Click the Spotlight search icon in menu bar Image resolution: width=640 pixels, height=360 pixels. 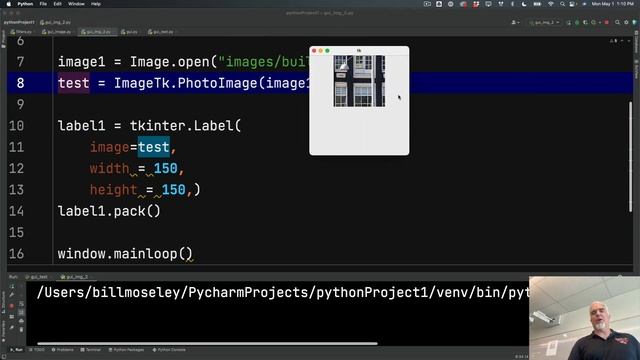click(x=562, y=4)
